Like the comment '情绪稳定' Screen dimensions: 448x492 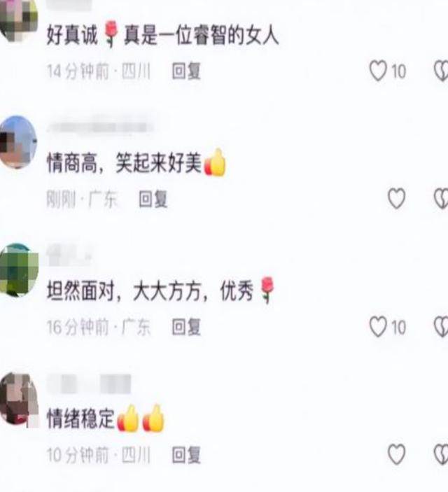coord(396,454)
